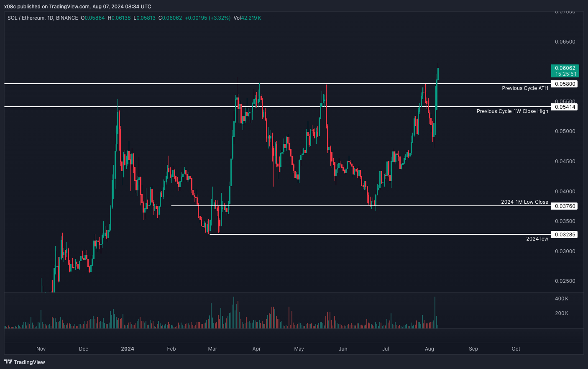Image resolution: width=588 pixels, height=369 pixels.
Task: Select the 0.05800 price level tag
Action: [565, 84]
